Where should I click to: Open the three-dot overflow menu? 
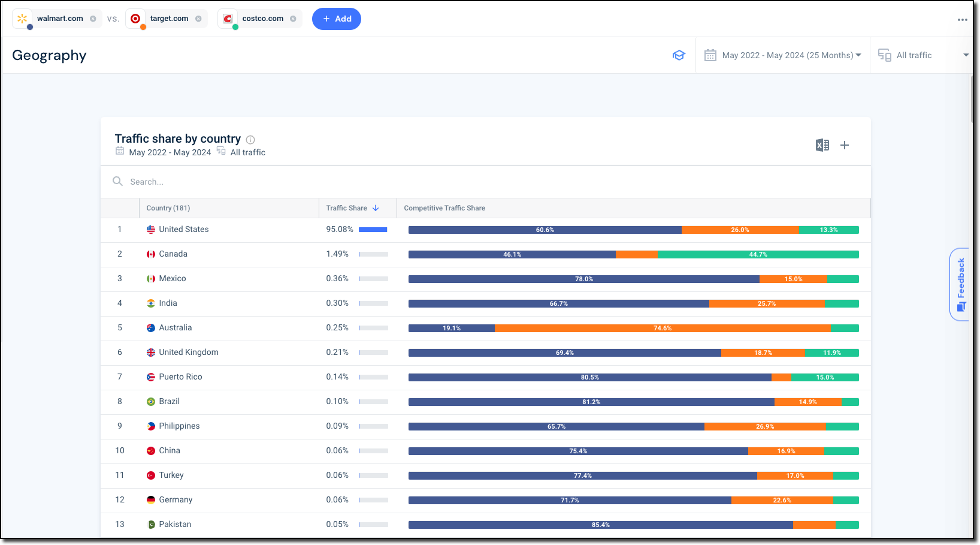point(963,19)
